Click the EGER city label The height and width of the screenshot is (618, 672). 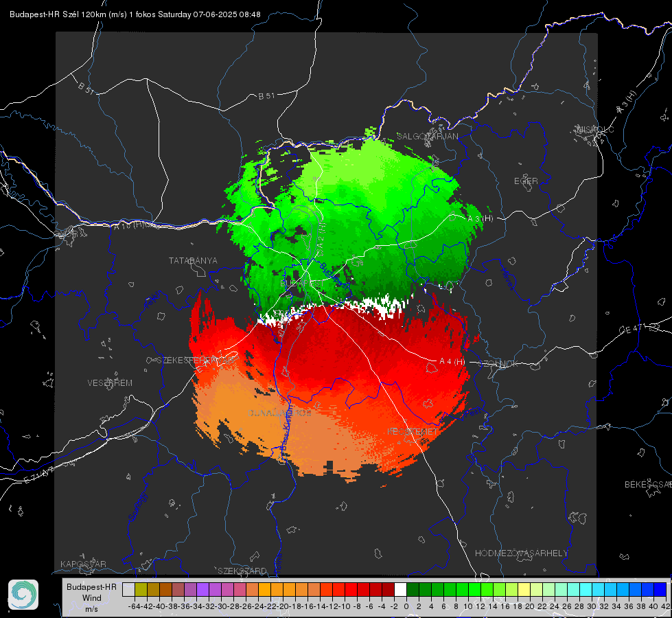click(526, 181)
